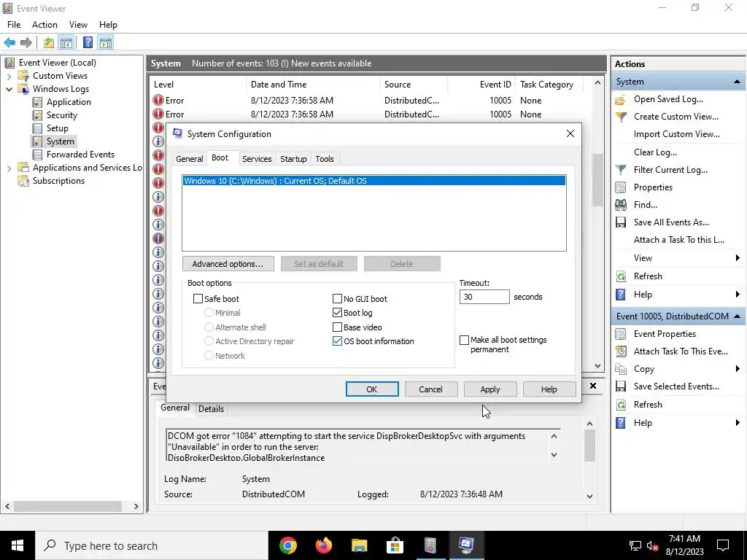Click the Advanced options button
The height and width of the screenshot is (560, 747).
coord(228,264)
